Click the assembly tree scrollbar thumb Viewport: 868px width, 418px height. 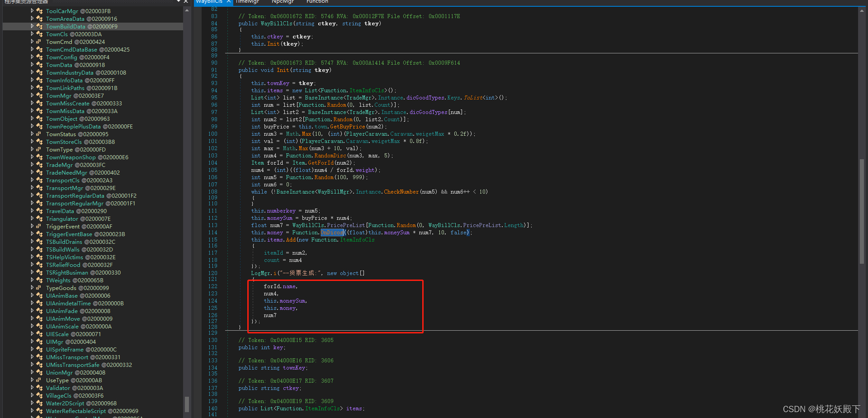(187, 404)
